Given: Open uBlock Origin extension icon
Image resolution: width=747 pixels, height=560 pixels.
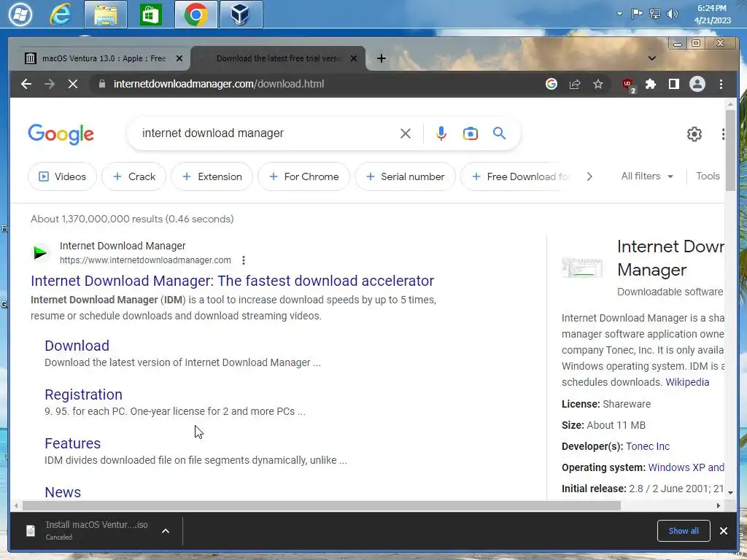Looking at the screenshot, I should (x=628, y=85).
